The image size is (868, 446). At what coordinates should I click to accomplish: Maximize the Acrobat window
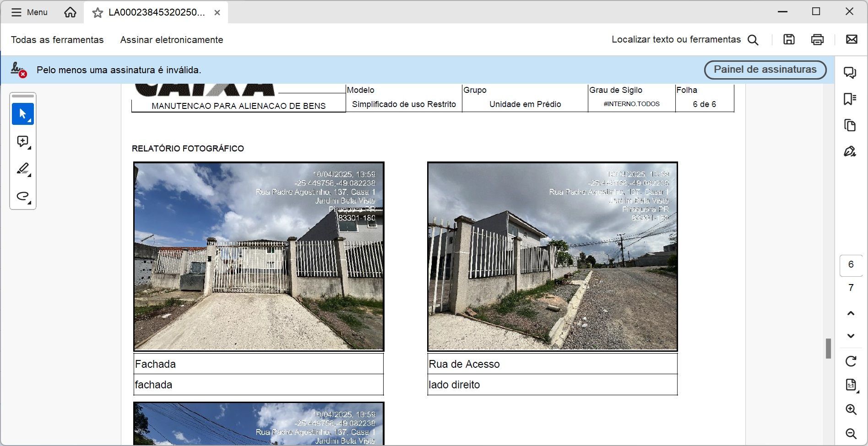point(816,11)
